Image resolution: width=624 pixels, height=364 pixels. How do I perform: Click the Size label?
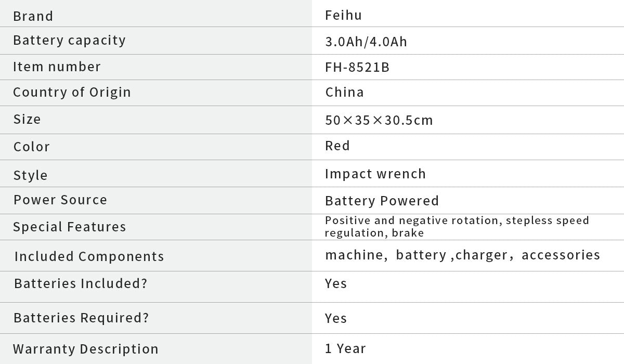click(x=27, y=120)
